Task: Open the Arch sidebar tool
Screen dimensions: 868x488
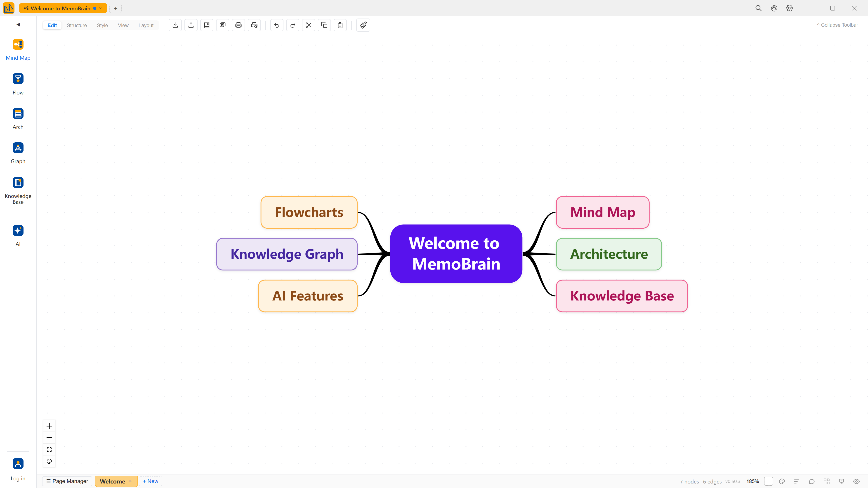Action: click(18, 119)
